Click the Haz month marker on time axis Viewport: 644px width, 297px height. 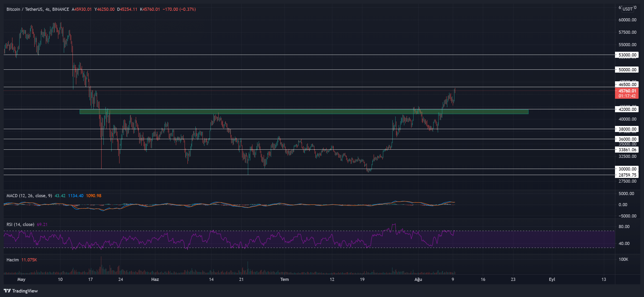pyautogui.click(x=155, y=279)
